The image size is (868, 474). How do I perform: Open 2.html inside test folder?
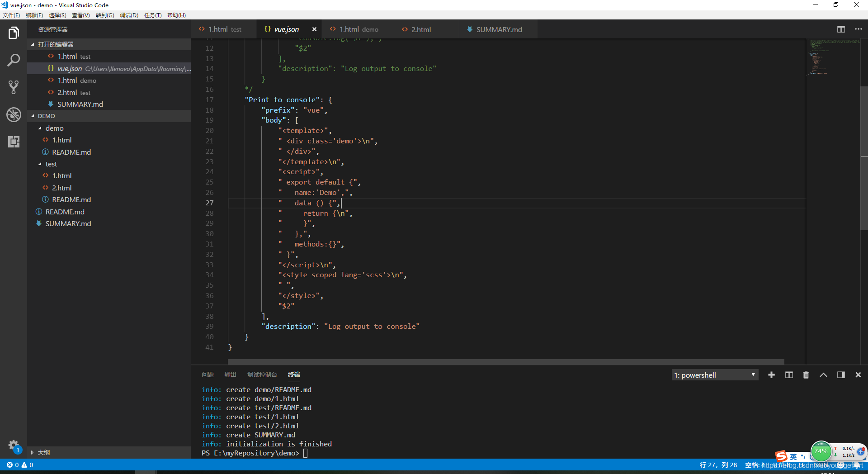(x=109, y=188)
